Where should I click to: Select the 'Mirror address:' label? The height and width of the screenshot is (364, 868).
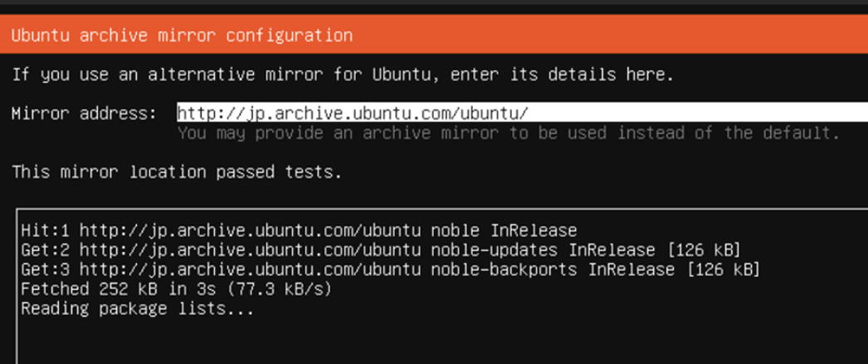coord(84,113)
